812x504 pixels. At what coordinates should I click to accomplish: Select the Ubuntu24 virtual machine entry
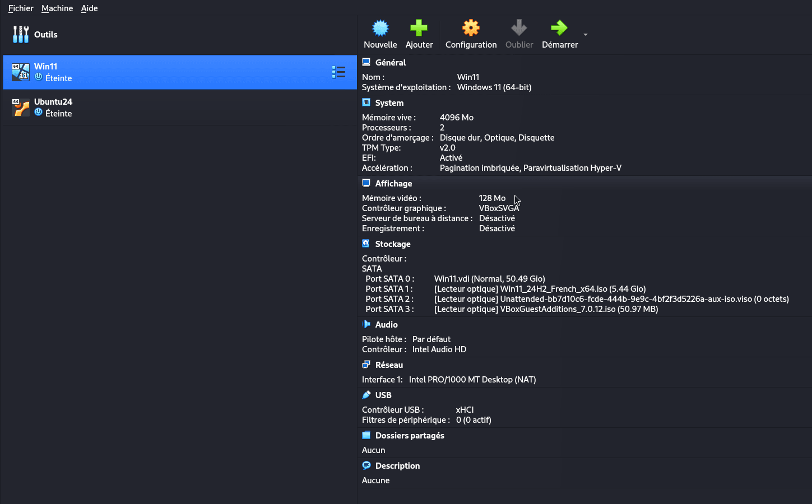click(180, 108)
